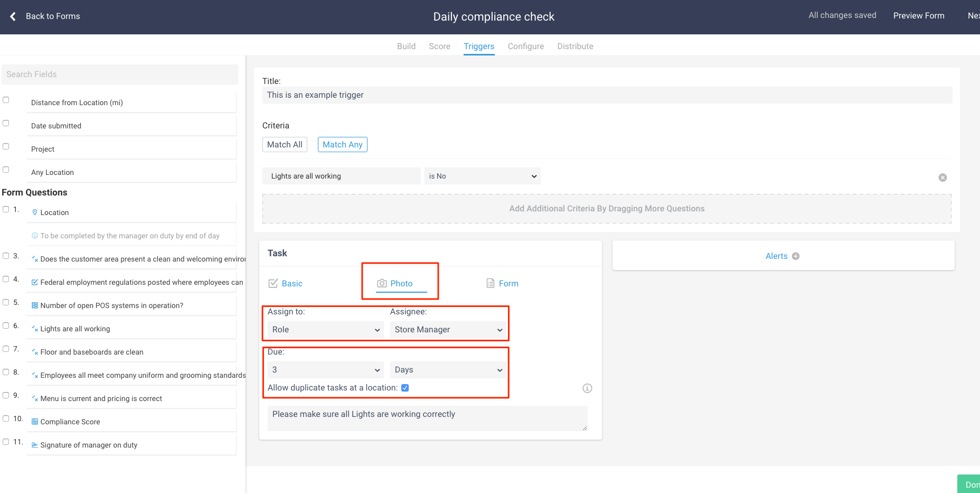The image size is (980, 493).
Task: Check the Project field checkbox
Action: point(6,146)
